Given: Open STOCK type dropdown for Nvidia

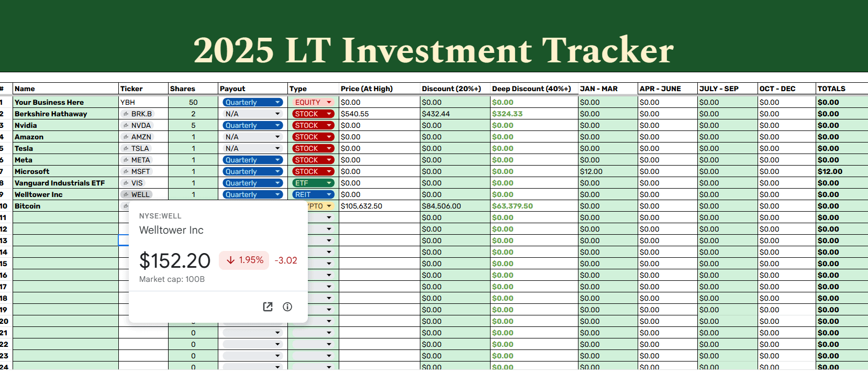Looking at the screenshot, I should 313,125.
